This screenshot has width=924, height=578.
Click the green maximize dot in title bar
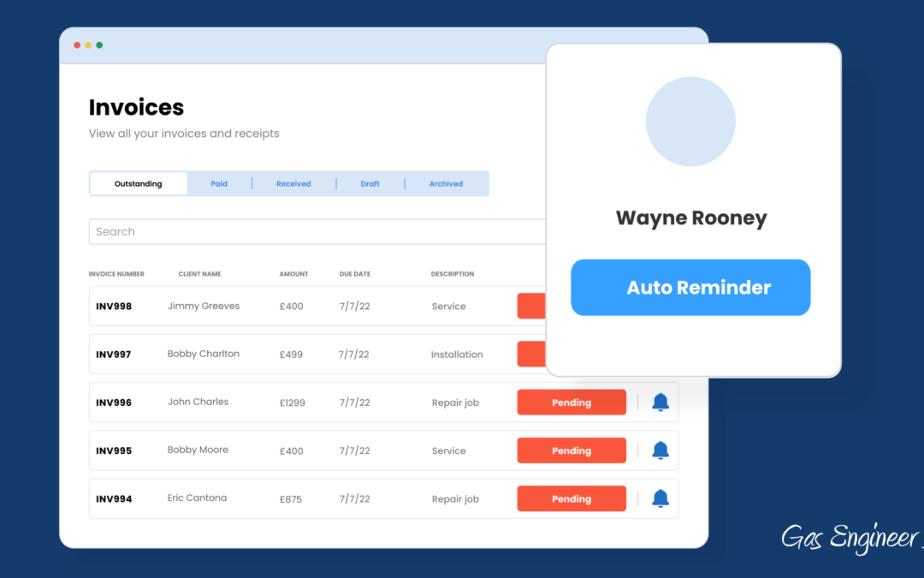point(99,45)
